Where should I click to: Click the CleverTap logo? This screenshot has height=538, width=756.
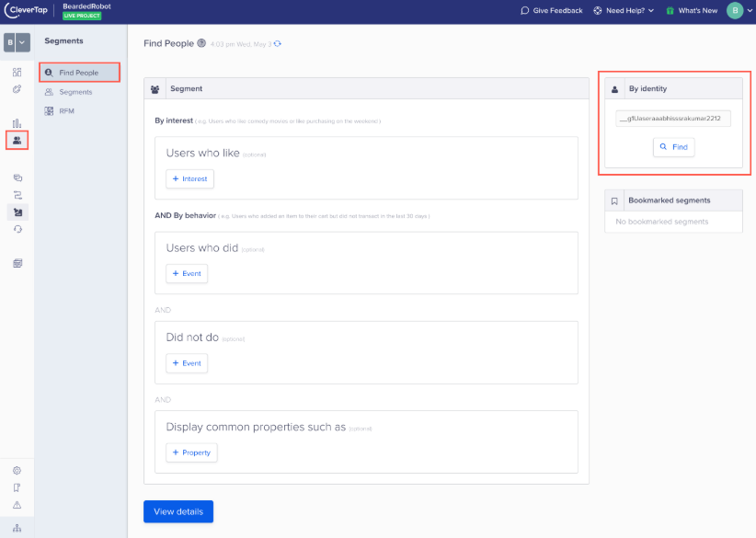click(26, 10)
